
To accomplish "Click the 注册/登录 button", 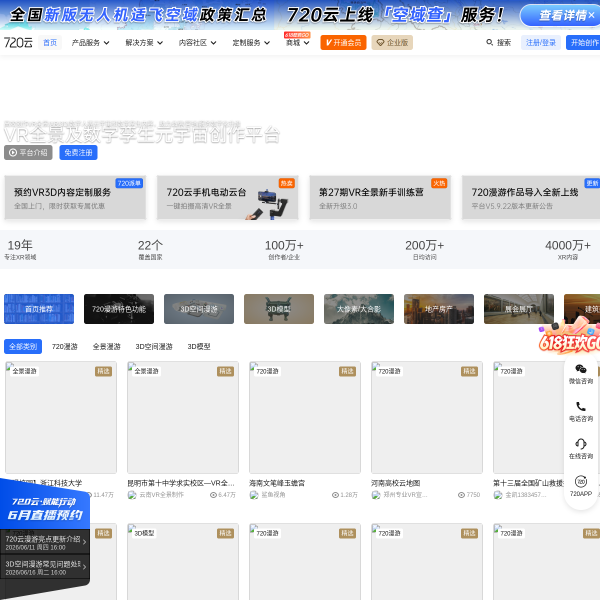I will tap(541, 42).
